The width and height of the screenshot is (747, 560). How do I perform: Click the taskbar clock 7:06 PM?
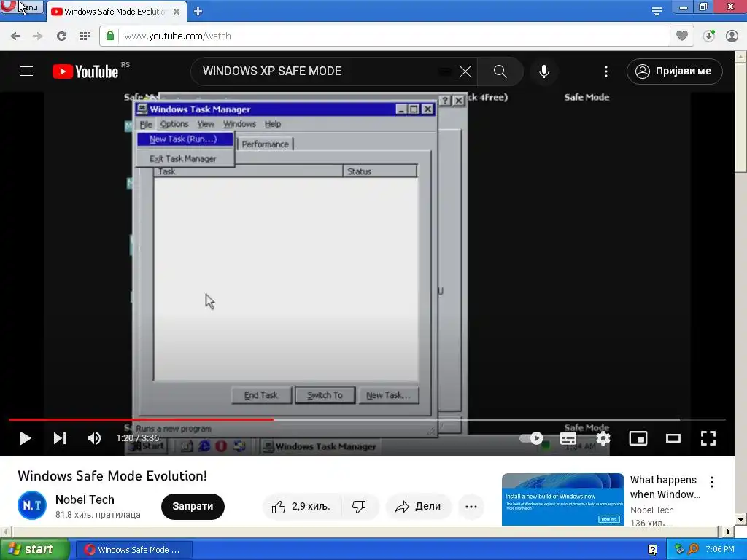tap(720, 550)
